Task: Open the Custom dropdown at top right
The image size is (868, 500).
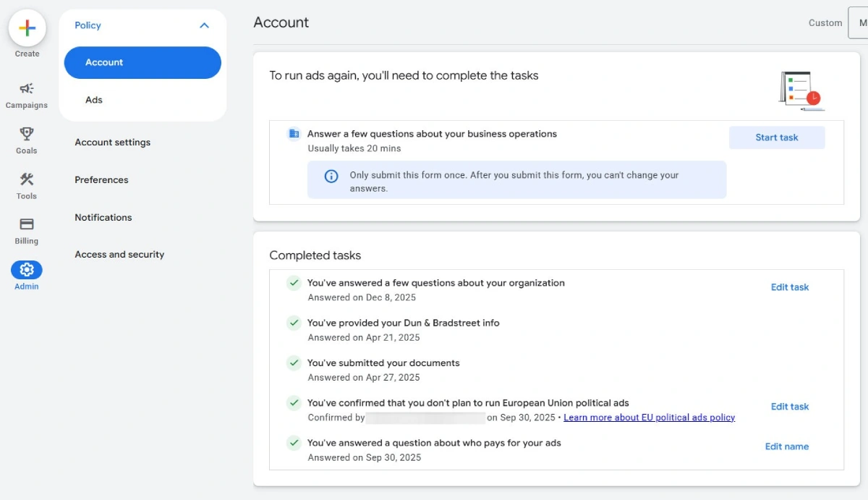Action: click(x=858, y=23)
